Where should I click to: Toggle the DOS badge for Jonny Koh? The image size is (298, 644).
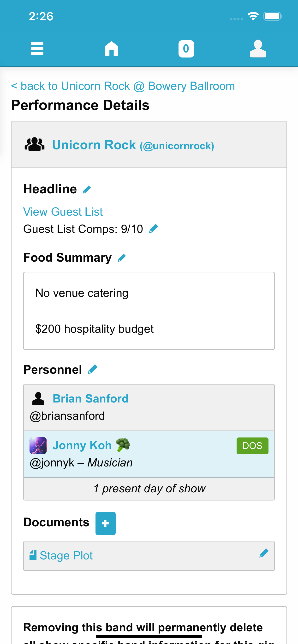click(252, 446)
